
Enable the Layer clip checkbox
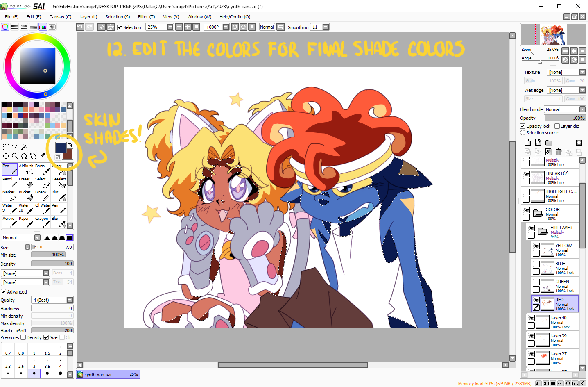click(x=557, y=126)
